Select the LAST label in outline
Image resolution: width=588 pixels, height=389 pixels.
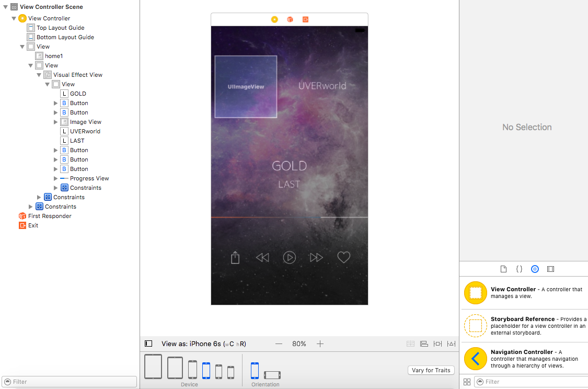77,141
